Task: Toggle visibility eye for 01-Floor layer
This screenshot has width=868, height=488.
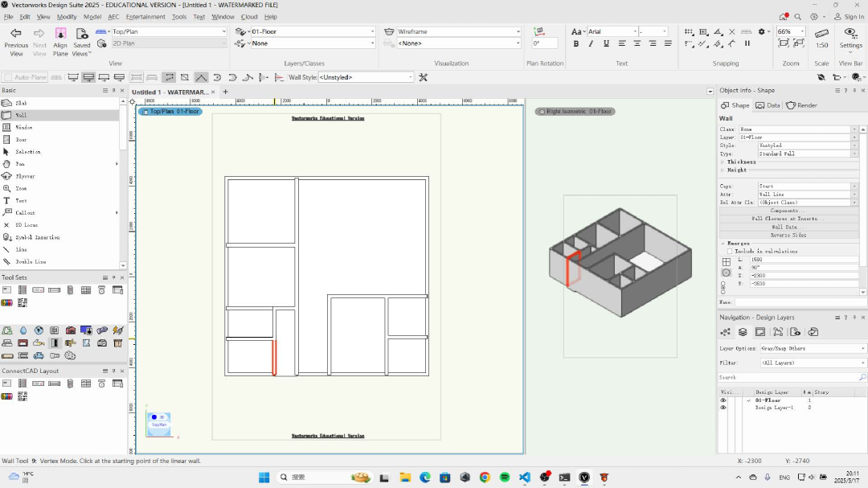Action: (723, 400)
